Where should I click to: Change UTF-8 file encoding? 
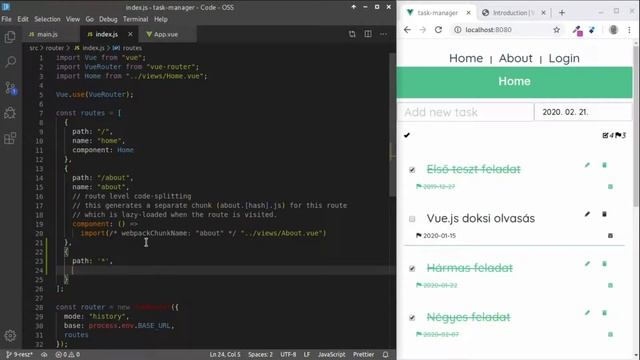coord(288,355)
